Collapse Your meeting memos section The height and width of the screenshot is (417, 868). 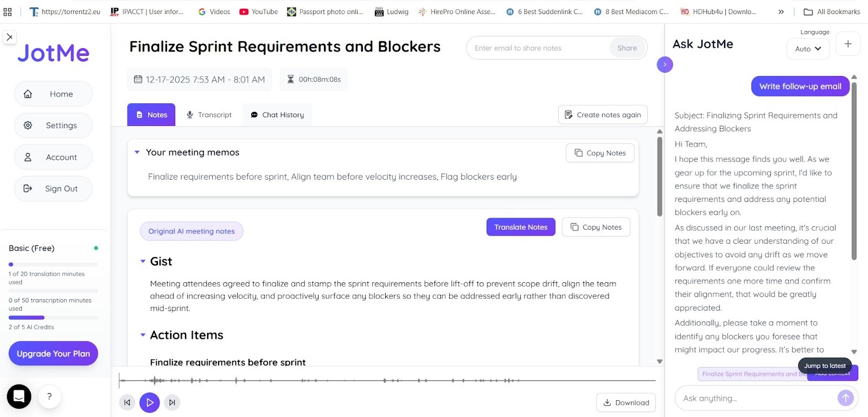137,153
